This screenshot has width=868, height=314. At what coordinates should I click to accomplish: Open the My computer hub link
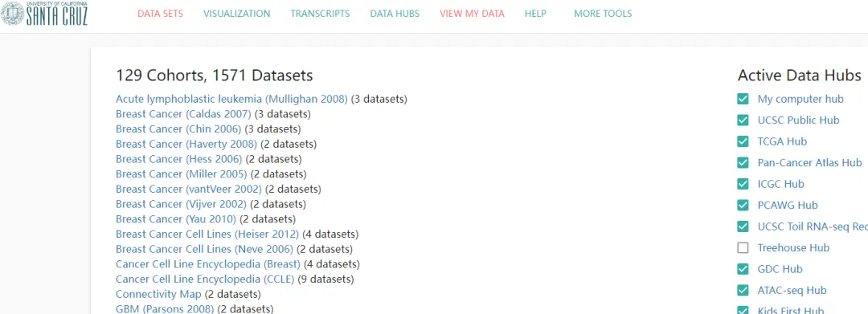click(x=800, y=99)
